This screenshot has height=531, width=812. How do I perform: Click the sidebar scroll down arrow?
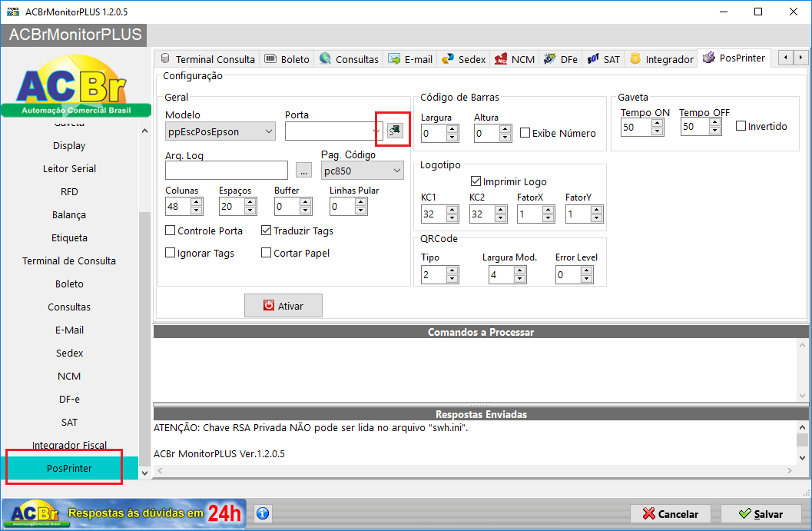point(144,473)
